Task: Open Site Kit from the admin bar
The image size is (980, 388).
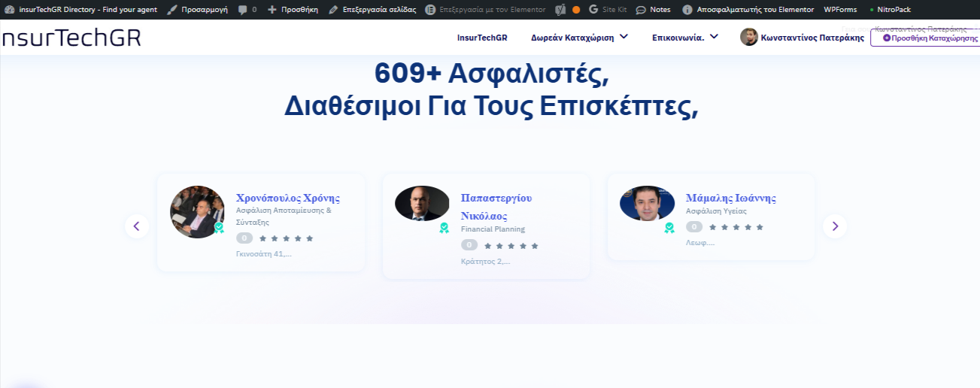Action: 608,10
